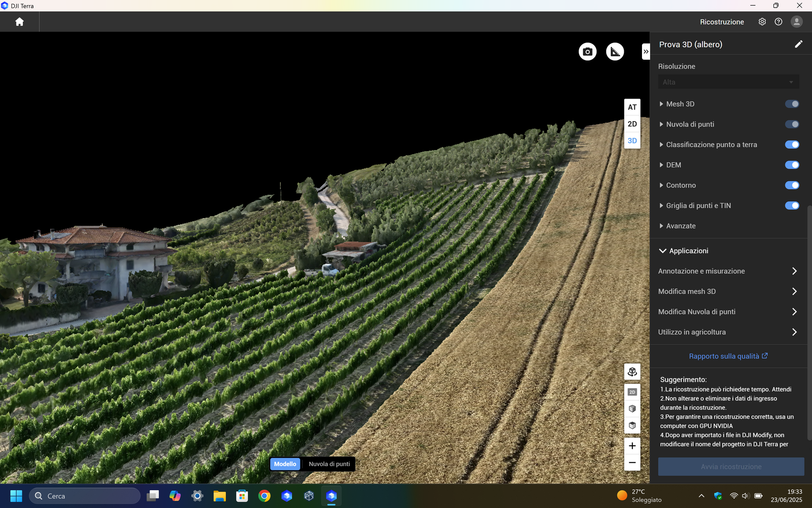Switch to the 2D view tab
Screen dimensions: 812x508
632,124
